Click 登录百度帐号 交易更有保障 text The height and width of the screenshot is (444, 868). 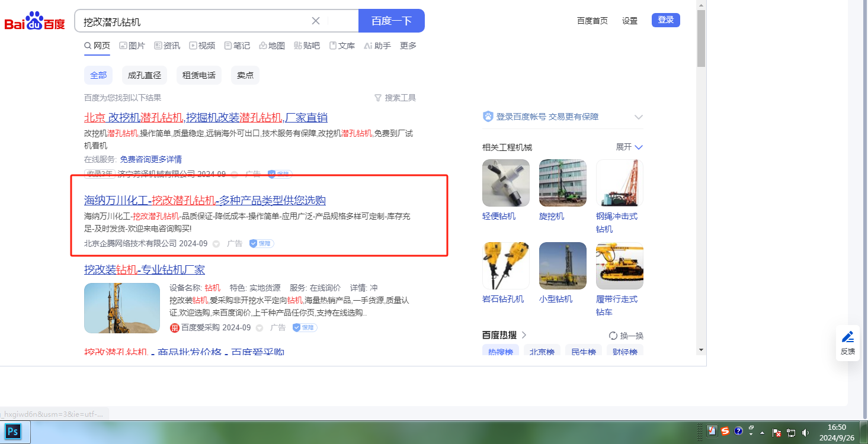point(547,117)
